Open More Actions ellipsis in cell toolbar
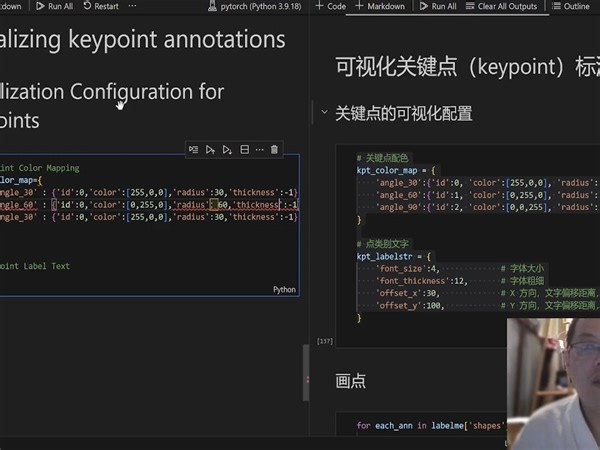 coord(259,150)
